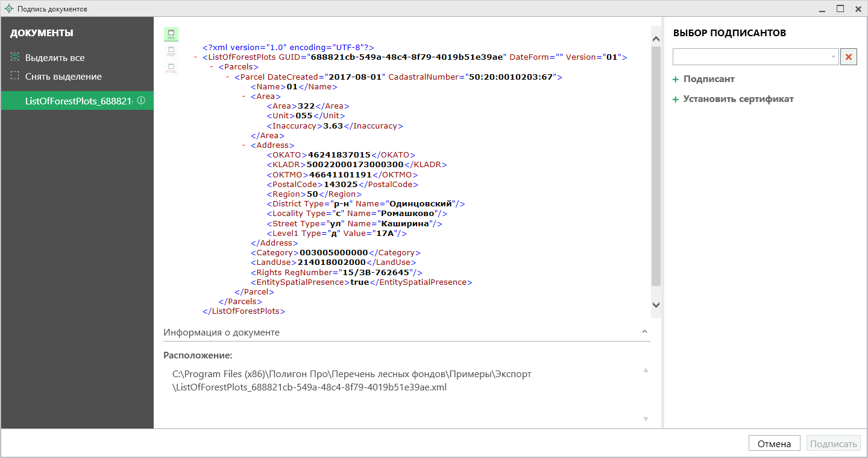Collapse the ListOfForestPlots XML root node
868x458 pixels.
point(196,57)
